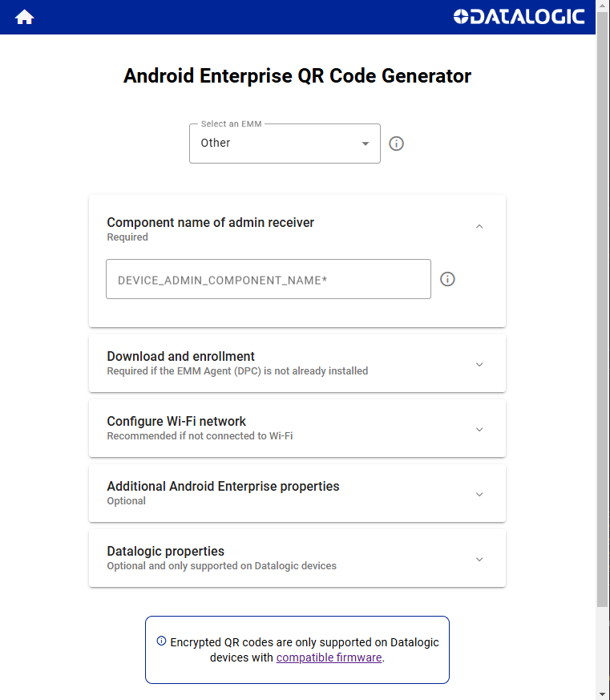610x700 pixels.
Task: Click the vertical scrollbar thumb
Action: coord(603,308)
